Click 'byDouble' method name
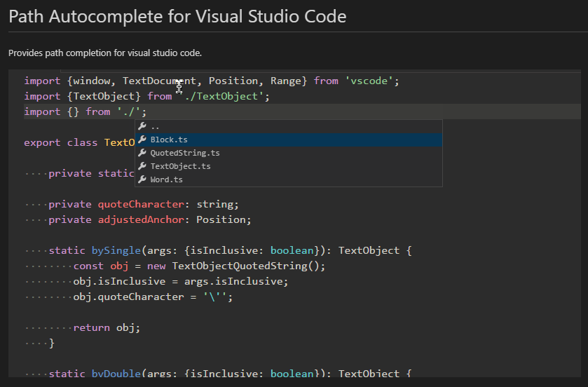 pyautogui.click(x=116, y=374)
